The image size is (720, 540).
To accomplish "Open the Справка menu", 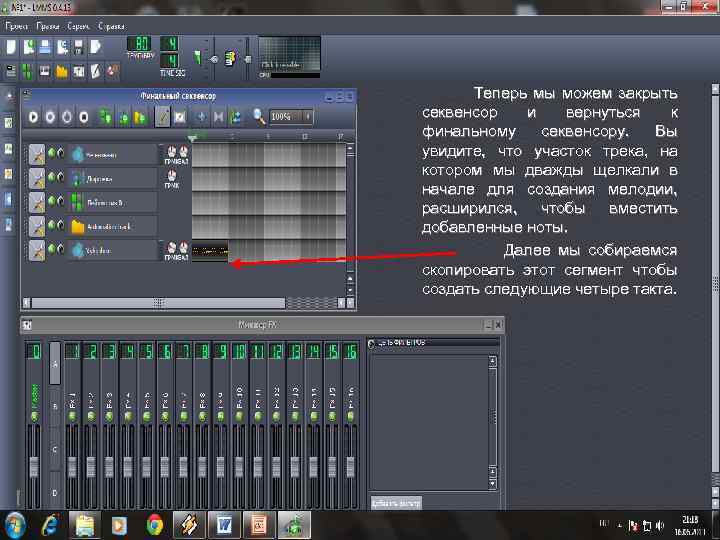I will click(x=111, y=27).
